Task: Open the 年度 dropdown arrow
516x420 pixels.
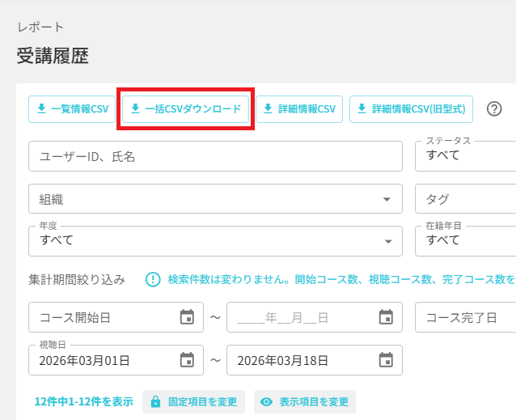Action: point(388,242)
